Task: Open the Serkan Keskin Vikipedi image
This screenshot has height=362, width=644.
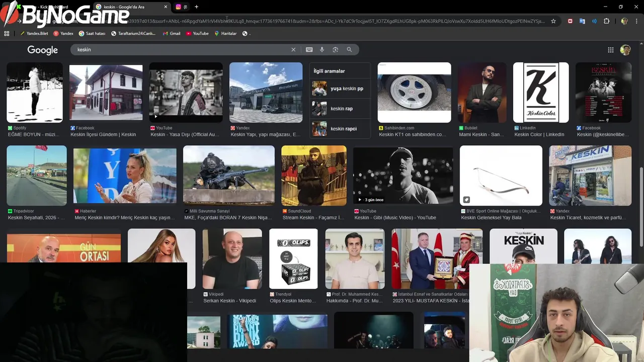Action: (x=232, y=259)
